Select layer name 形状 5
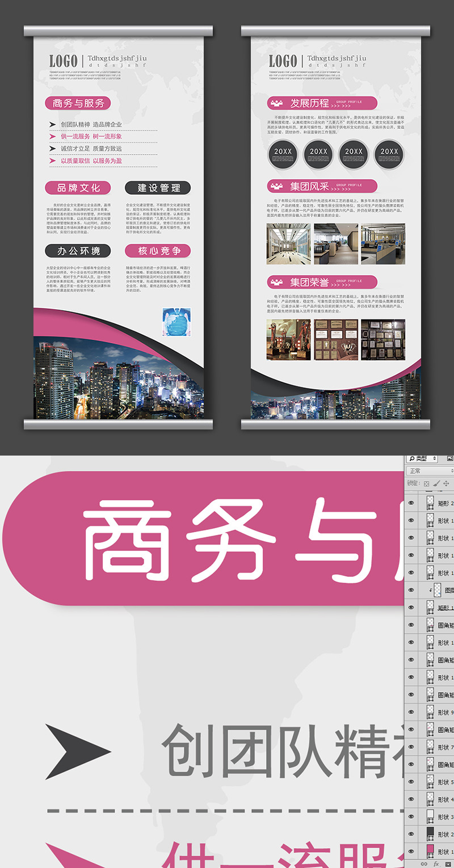The height and width of the screenshot is (868, 454). coord(446,782)
